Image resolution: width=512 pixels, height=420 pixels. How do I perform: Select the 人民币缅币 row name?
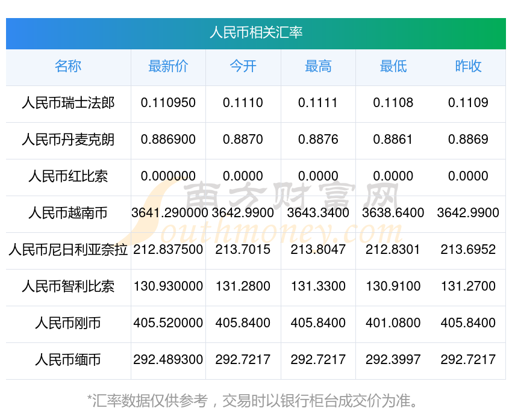(68, 360)
